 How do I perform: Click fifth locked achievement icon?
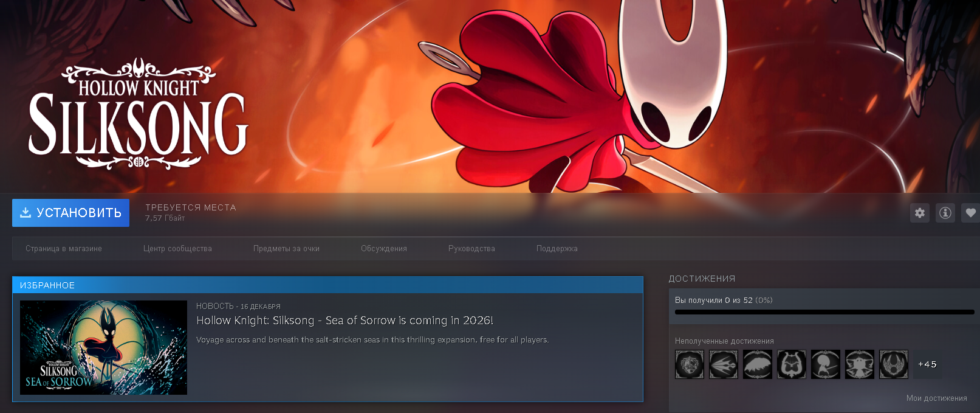[826, 364]
